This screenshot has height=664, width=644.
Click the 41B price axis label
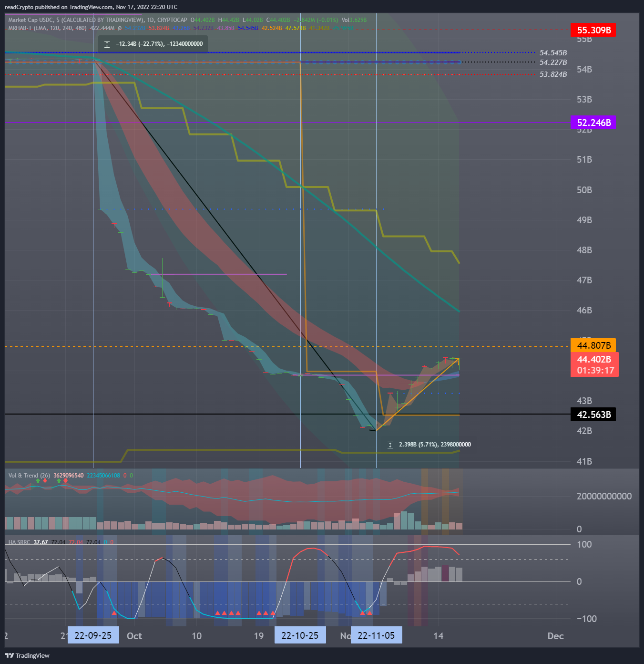point(584,461)
